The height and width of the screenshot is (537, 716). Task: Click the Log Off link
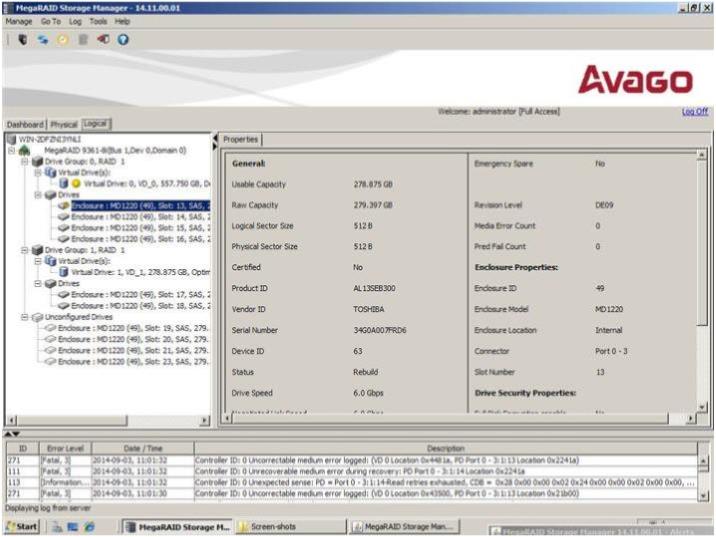[694, 112]
